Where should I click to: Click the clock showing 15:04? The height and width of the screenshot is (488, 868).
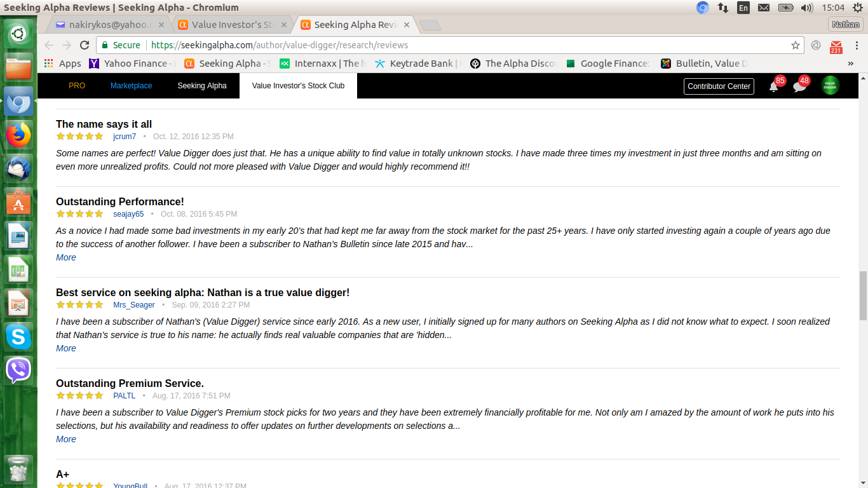833,8
